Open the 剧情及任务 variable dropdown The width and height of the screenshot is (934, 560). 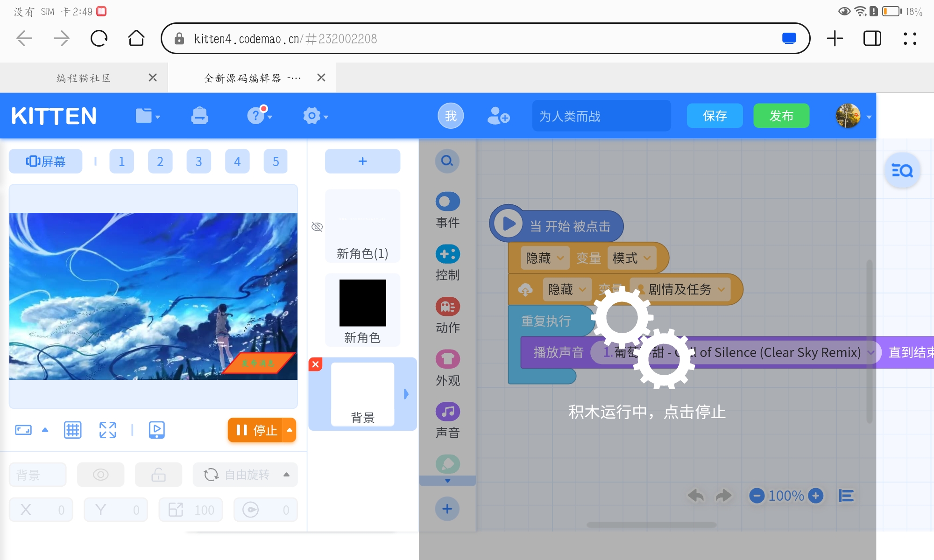(680, 289)
